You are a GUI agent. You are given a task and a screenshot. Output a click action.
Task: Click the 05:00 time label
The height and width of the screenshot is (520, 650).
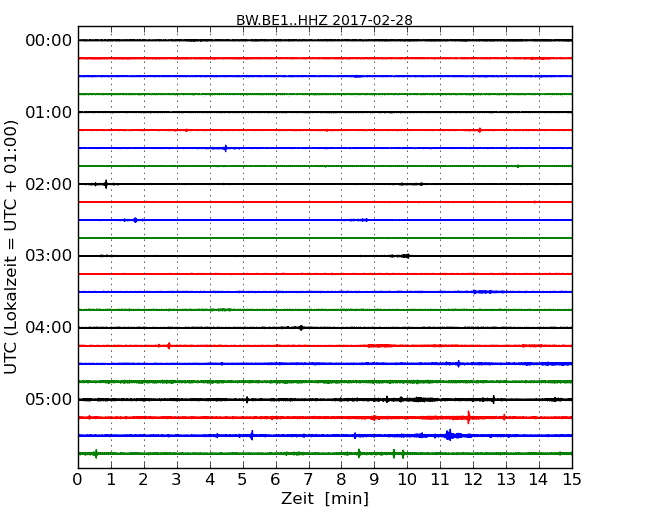(x=49, y=399)
